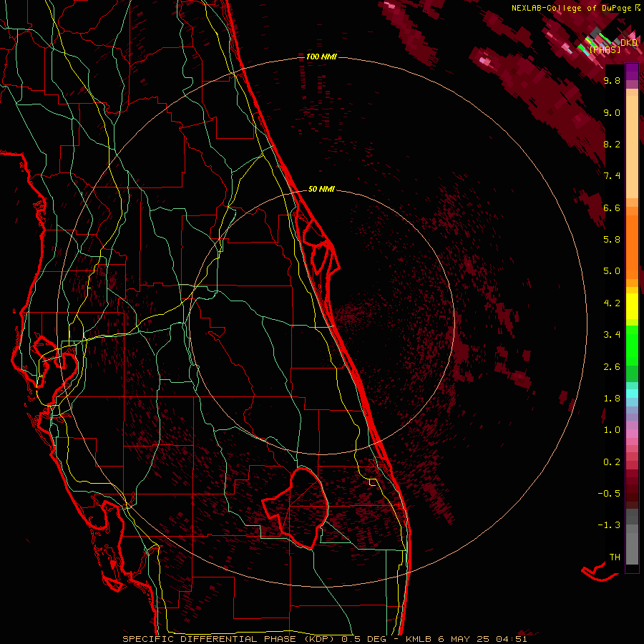644x644 pixels.
Task: Click the 04:51 timestamp in footer
Action: 512,639
